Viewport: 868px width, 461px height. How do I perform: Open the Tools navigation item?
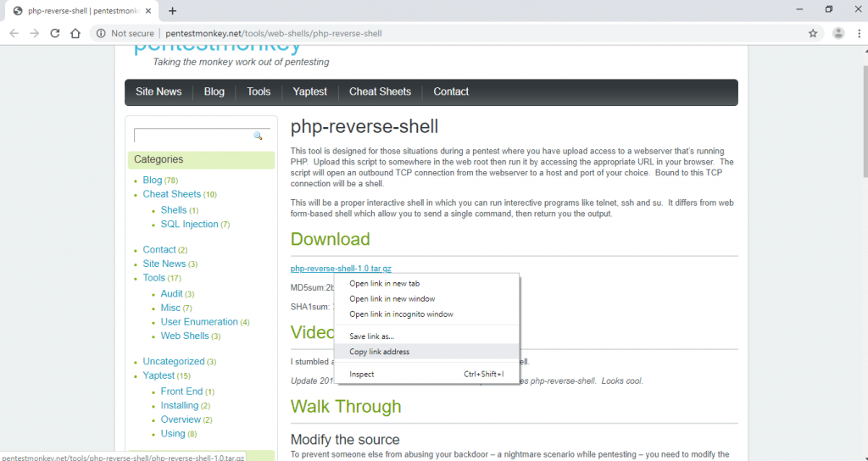(x=259, y=92)
